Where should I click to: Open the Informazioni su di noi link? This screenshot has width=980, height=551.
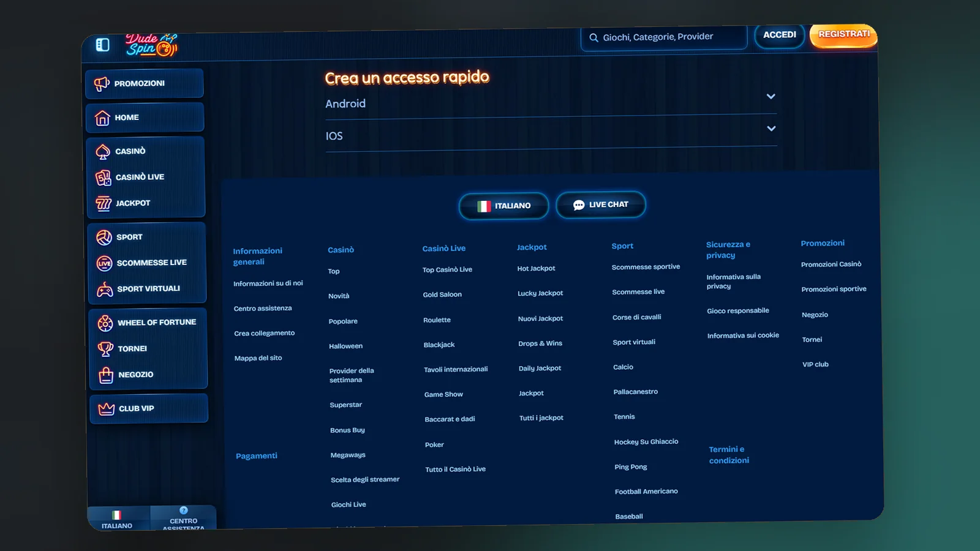(x=268, y=283)
